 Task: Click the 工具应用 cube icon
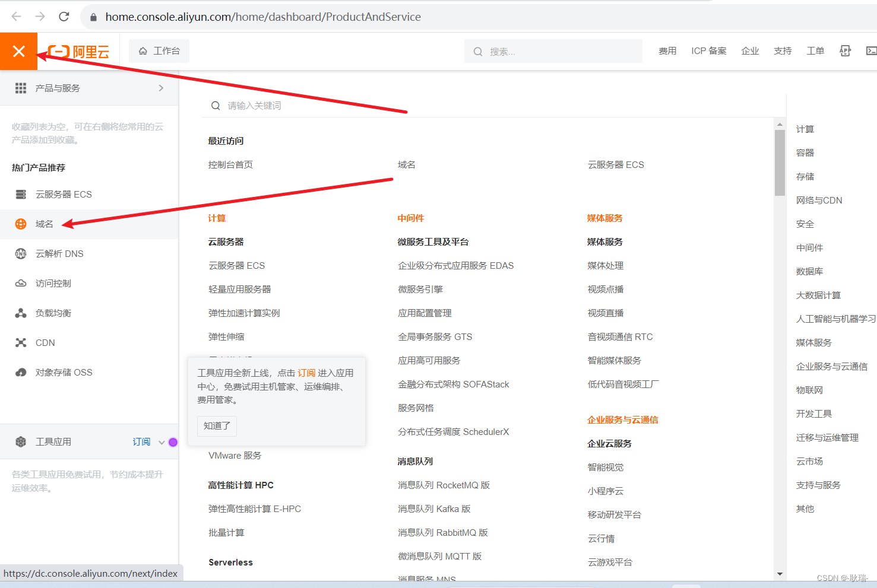coord(21,441)
